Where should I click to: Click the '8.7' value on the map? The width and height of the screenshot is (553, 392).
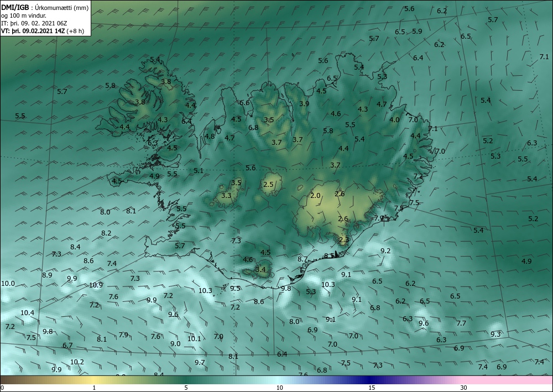point(302,259)
